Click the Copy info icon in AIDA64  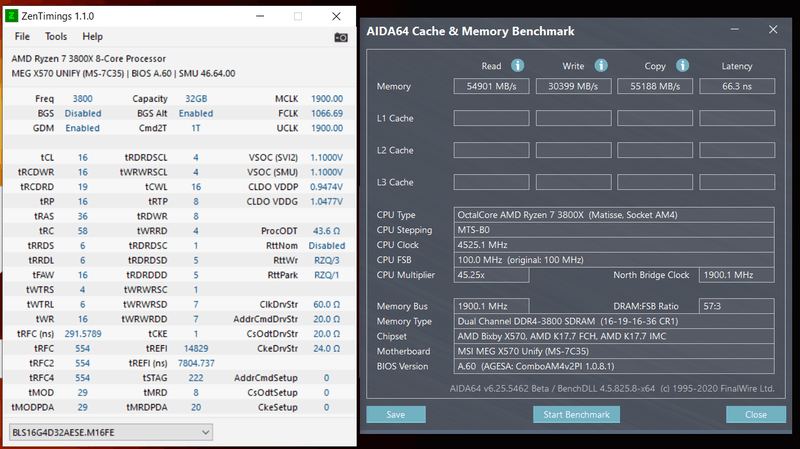pos(683,65)
